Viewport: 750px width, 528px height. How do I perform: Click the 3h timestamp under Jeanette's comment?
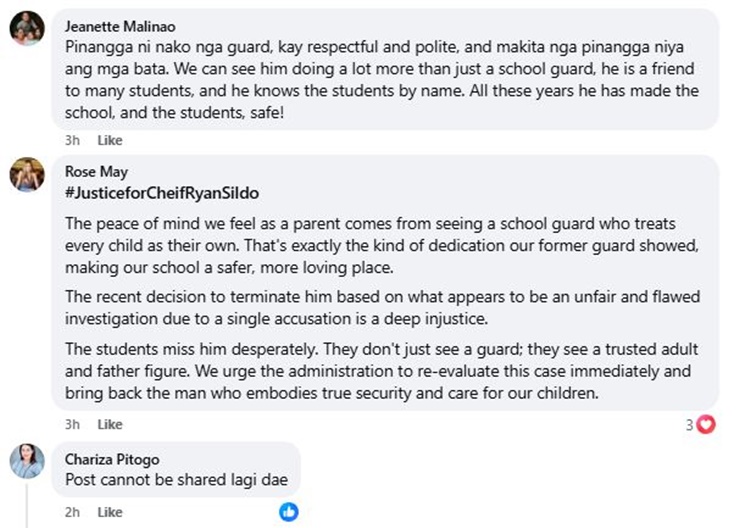[73, 141]
